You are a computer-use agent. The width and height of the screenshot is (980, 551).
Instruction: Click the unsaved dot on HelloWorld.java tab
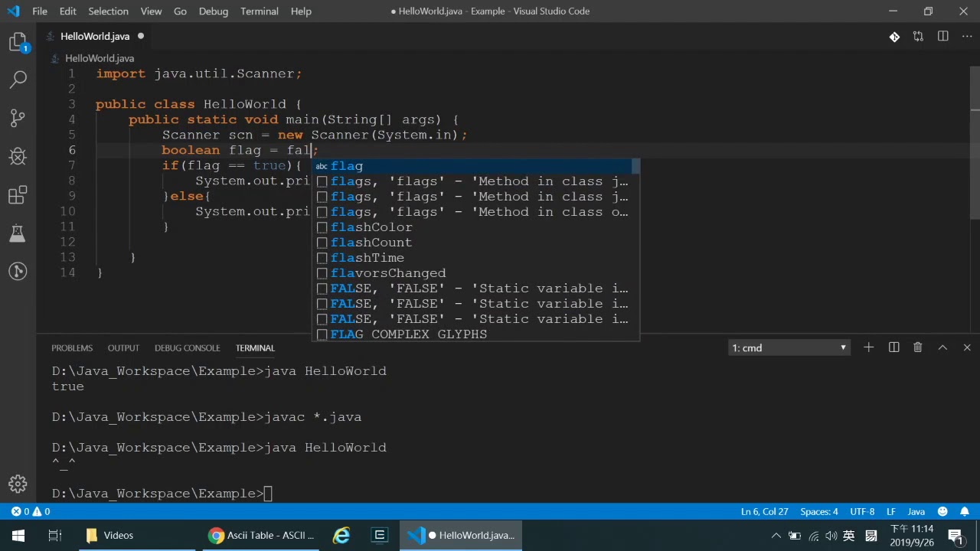click(x=141, y=36)
